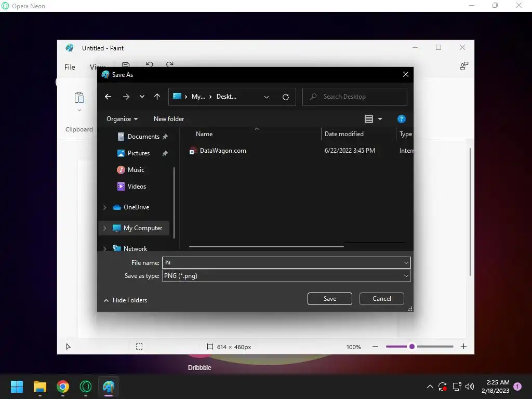Open Opera Neon from taskbar
532x399 pixels.
(x=86, y=387)
